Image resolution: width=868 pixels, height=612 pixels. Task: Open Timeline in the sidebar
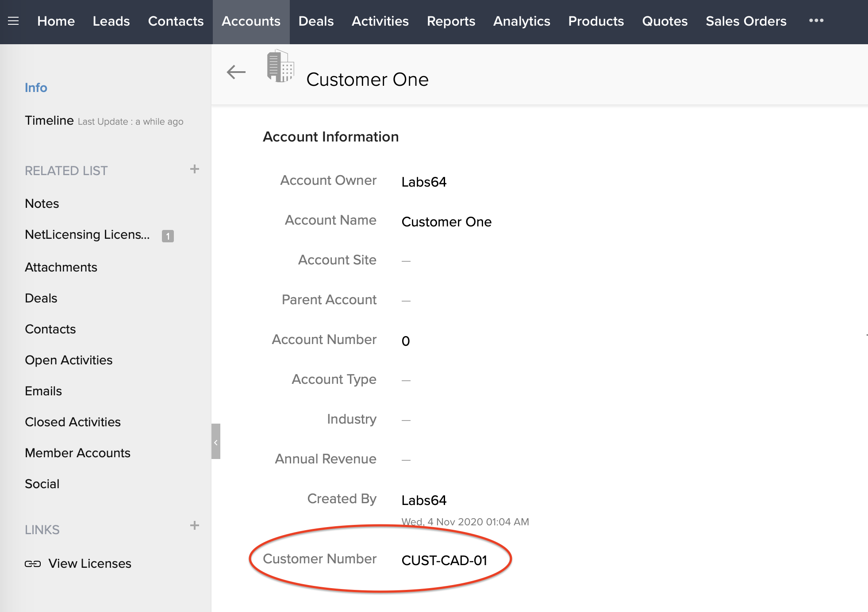pyautogui.click(x=49, y=120)
